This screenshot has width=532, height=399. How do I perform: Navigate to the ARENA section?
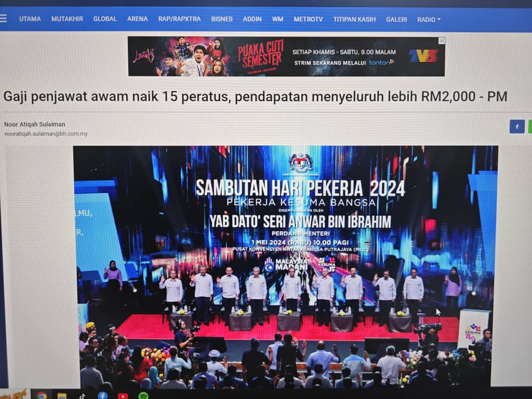click(x=137, y=19)
